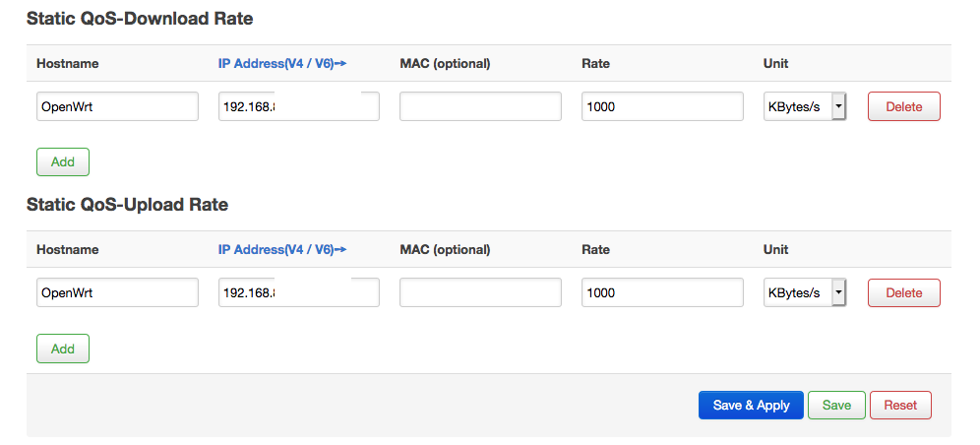Image resolution: width=980 pixels, height=445 pixels.
Task: Toggle the Download IP Address(V4 / V6) link
Action: click(x=282, y=64)
